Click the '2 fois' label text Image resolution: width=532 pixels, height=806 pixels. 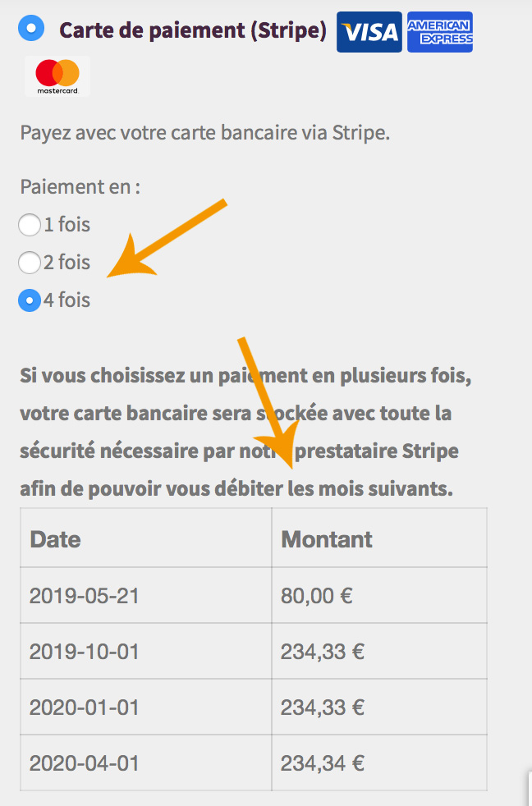click(x=66, y=262)
